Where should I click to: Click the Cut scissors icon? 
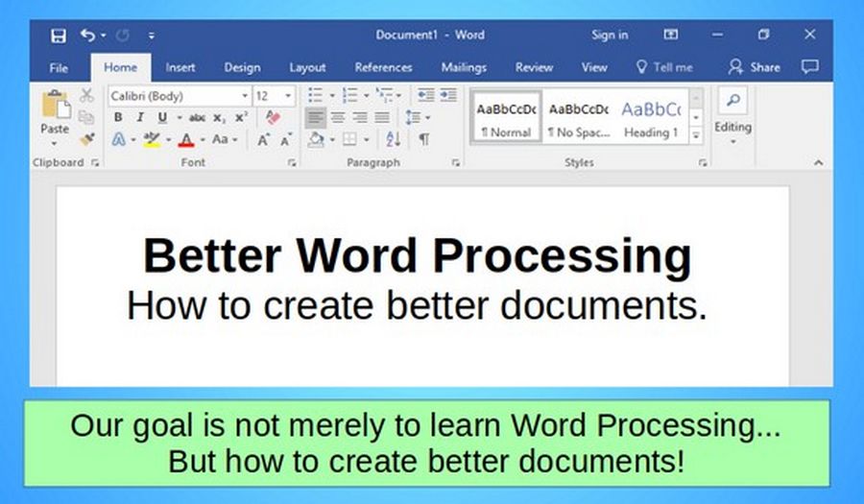(x=86, y=96)
